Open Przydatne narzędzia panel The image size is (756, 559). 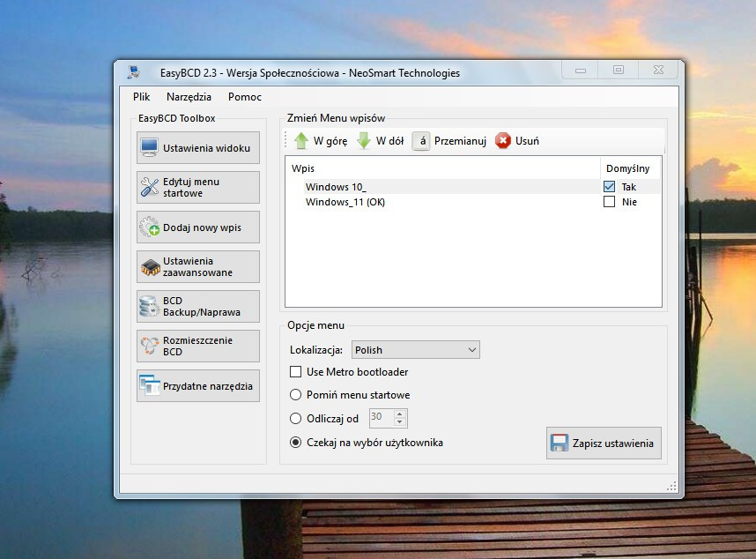197,385
